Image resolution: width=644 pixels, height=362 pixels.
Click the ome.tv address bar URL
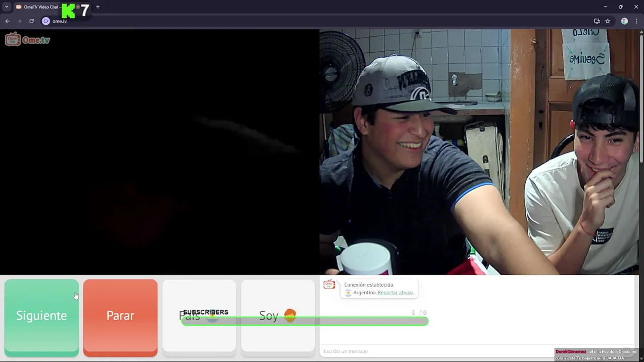click(x=59, y=21)
